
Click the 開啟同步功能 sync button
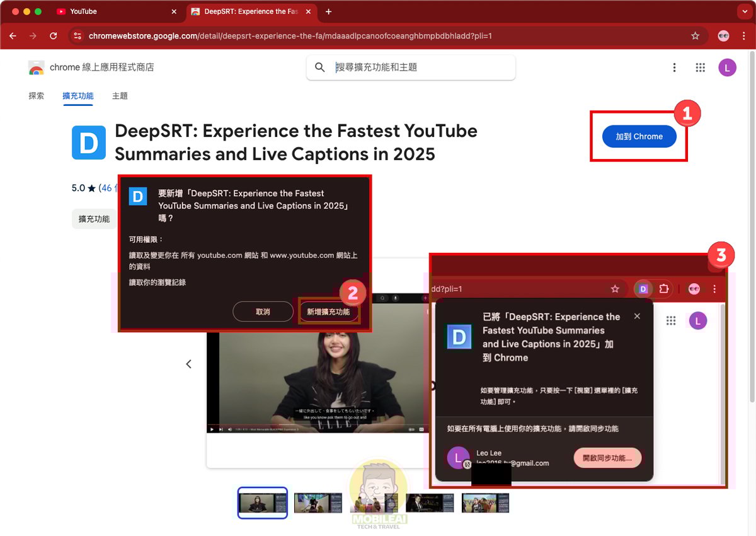click(x=607, y=458)
